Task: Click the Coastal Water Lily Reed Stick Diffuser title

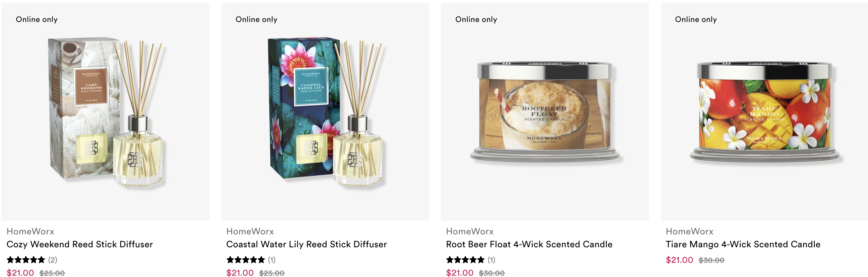Action: pos(307,244)
